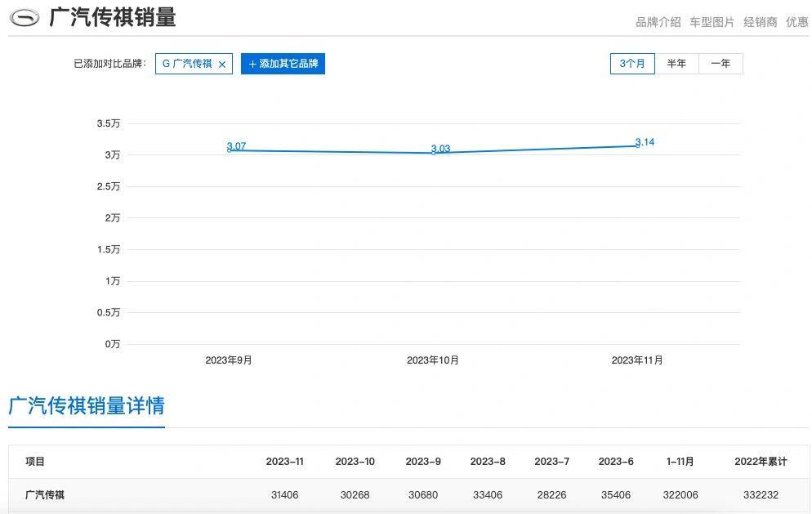The height and width of the screenshot is (514, 812).
Task: Click the 广汽传祺销量 page title
Action: 113,18
